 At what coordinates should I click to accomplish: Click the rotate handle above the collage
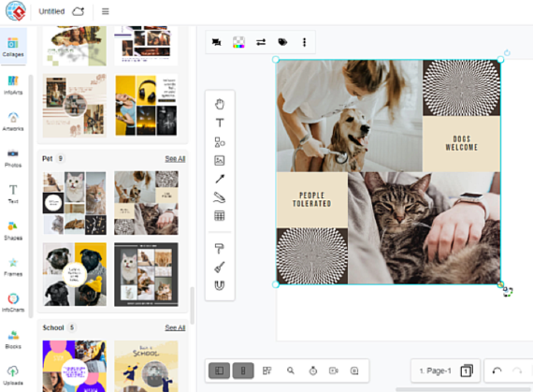click(x=507, y=52)
